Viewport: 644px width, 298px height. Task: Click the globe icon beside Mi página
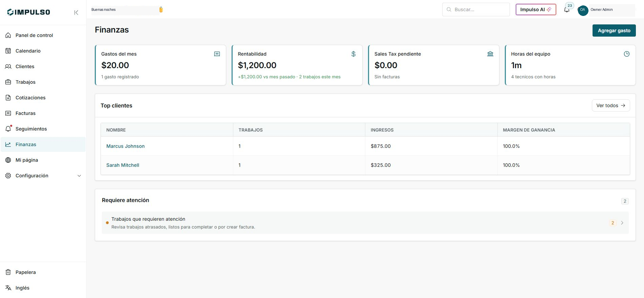[x=8, y=160]
